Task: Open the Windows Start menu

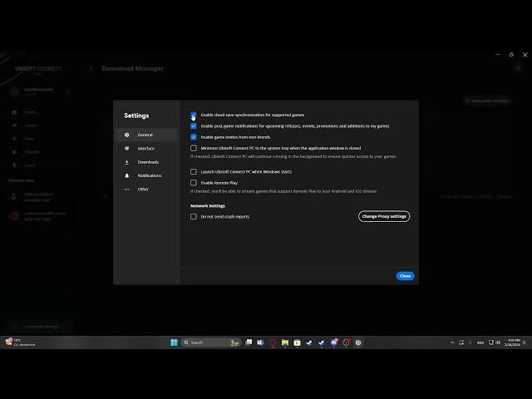Action: point(174,342)
